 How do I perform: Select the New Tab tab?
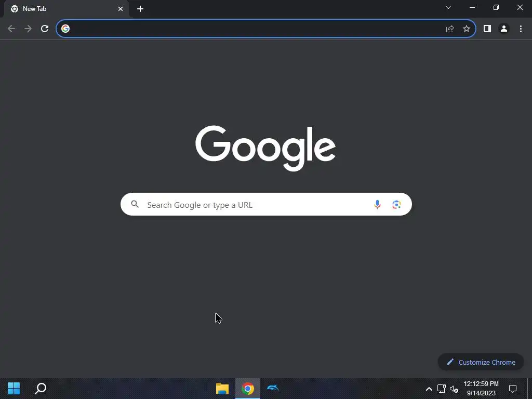[66, 9]
